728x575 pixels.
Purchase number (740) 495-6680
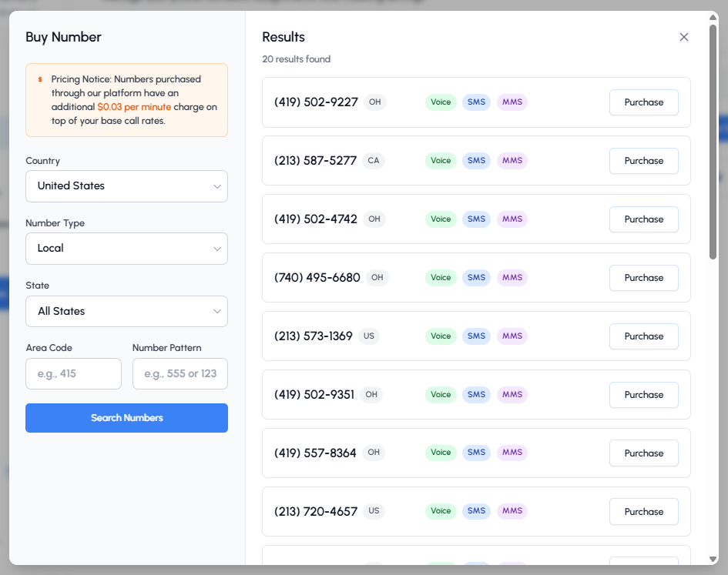[x=643, y=278]
